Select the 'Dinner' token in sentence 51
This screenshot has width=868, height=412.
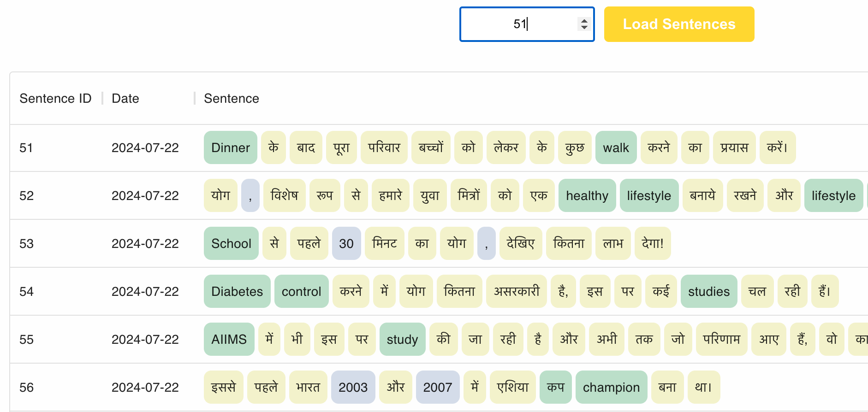coord(231,148)
